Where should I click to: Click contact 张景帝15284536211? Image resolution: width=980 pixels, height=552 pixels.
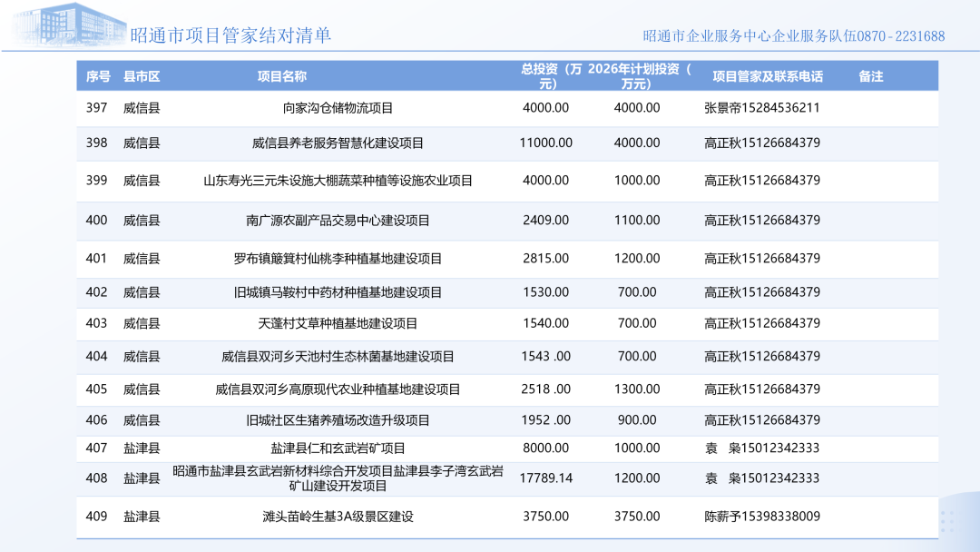[762, 107]
